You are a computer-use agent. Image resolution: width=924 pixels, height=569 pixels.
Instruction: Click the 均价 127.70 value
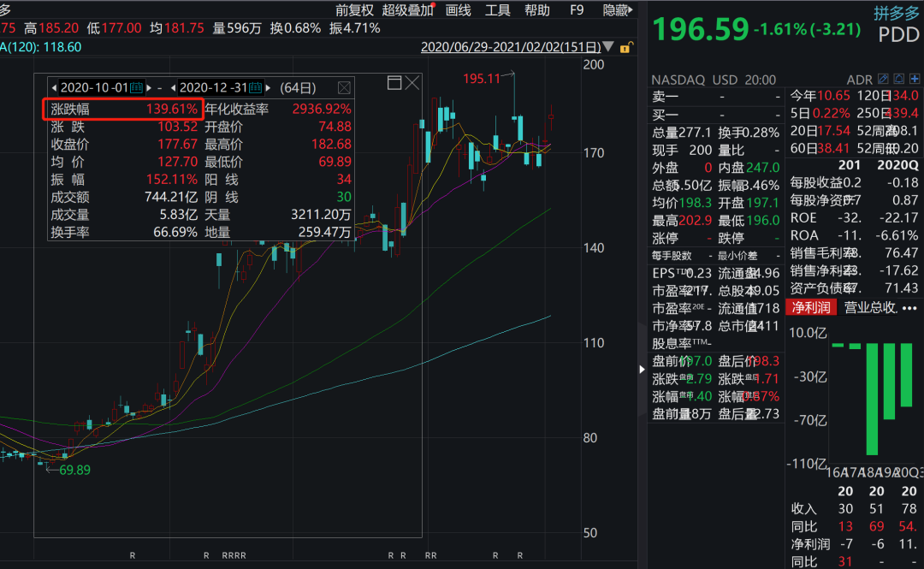tap(177, 163)
